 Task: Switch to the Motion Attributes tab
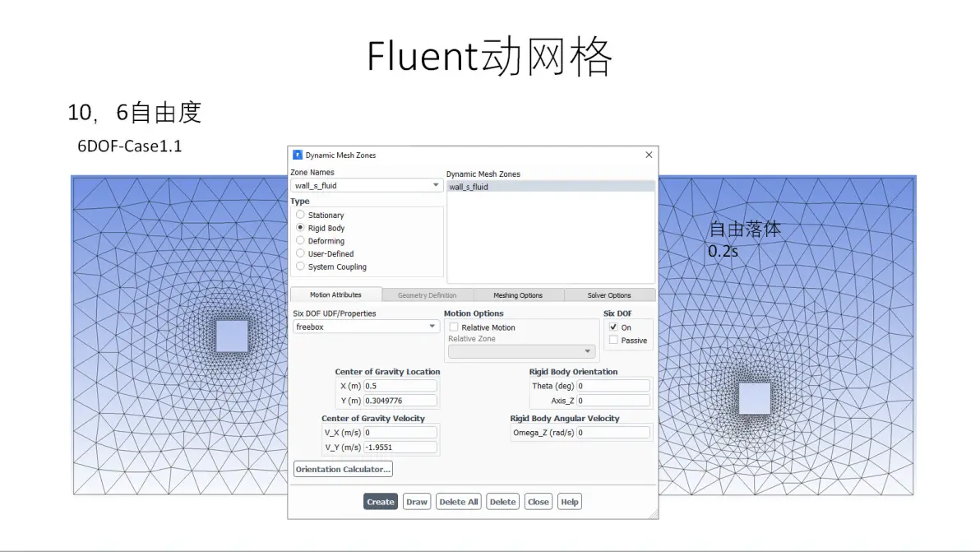(335, 295)
